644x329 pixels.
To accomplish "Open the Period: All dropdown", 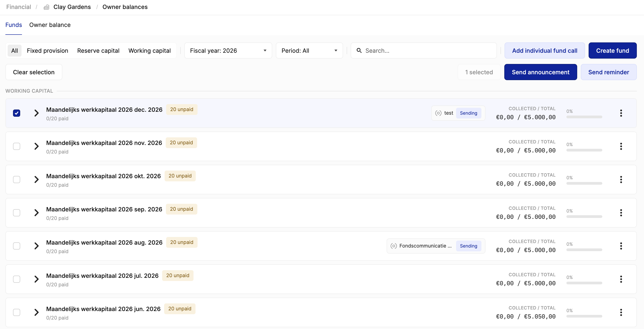I will (309, 50).
